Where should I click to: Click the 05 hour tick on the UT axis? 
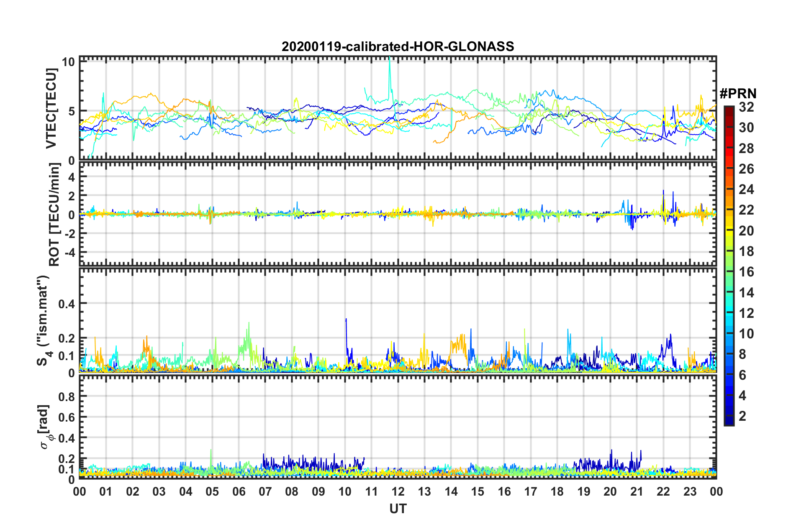[212, 491]
